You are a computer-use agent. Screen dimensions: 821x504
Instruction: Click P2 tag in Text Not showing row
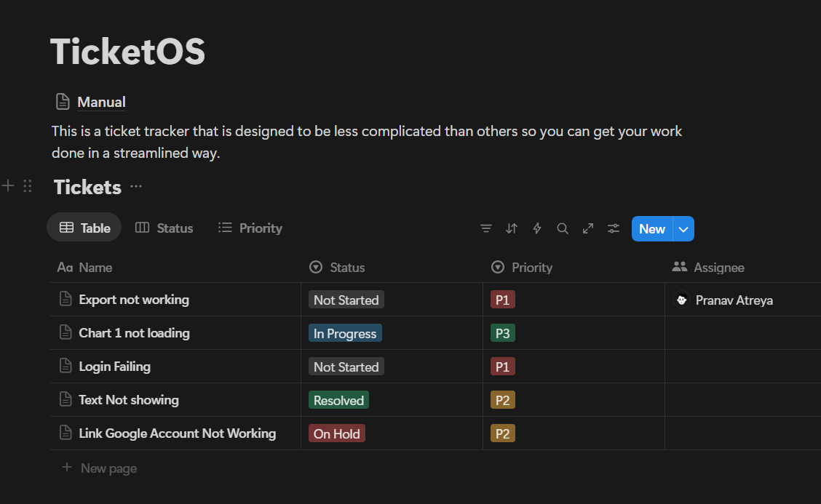[503, 401]
